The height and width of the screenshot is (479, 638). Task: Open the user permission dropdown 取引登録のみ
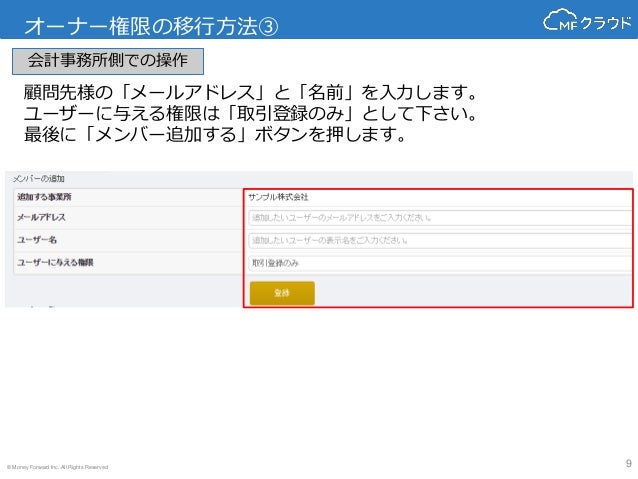coord(441,263)
